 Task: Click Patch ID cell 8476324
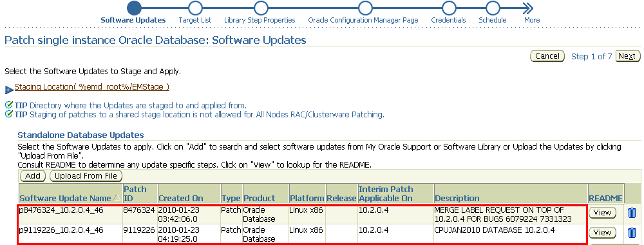pos(139,214)
